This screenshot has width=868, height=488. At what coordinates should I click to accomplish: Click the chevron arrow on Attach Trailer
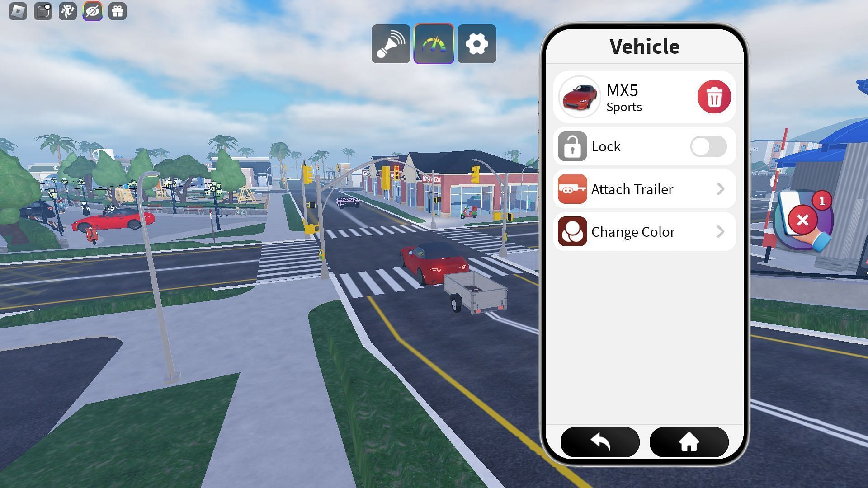click(x=721, y=189)
